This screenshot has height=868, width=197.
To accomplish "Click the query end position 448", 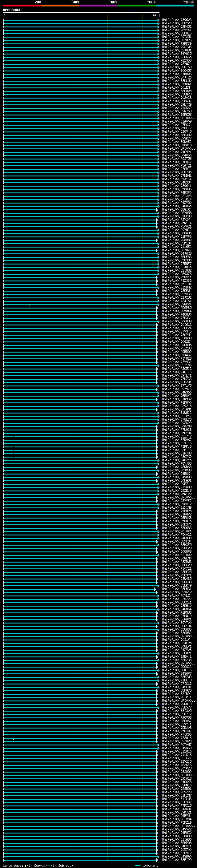I will pyautogui.click(x=155, y=15).
